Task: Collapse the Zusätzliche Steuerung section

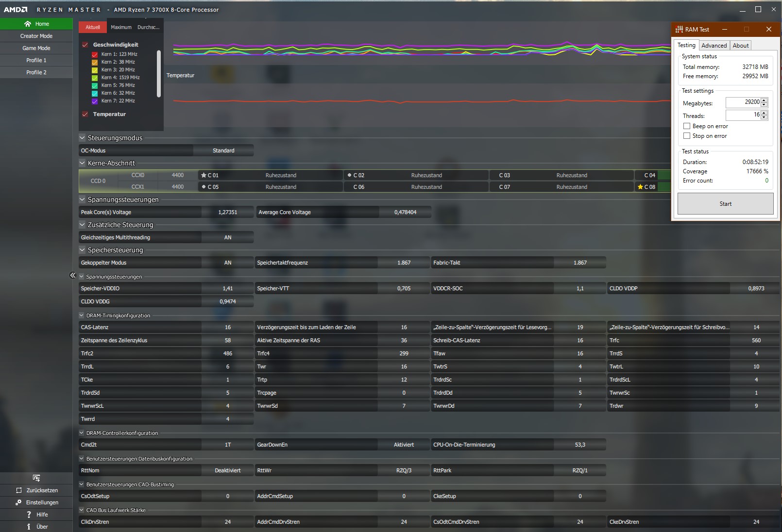Action: tap(82, 225)
